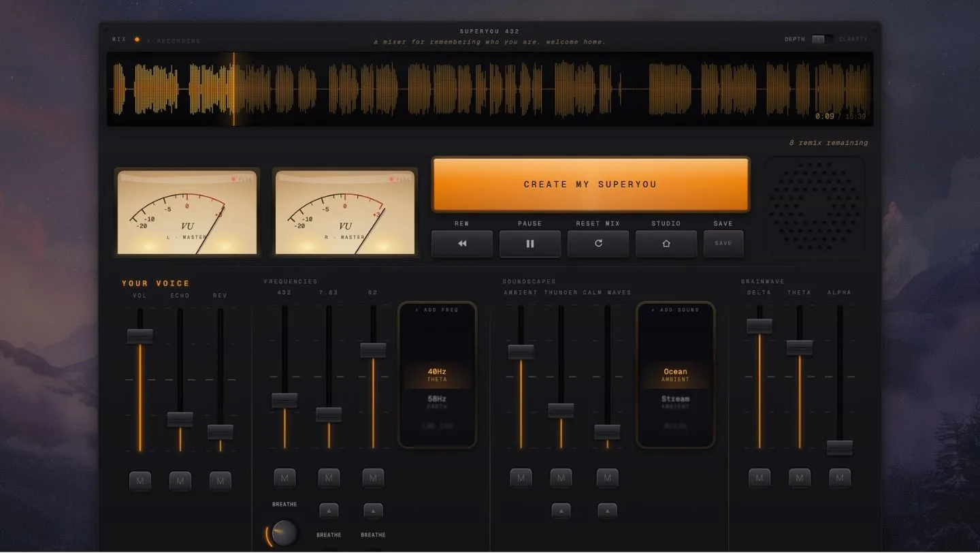Select Stream in sound picker

click(x=675, y=402)
